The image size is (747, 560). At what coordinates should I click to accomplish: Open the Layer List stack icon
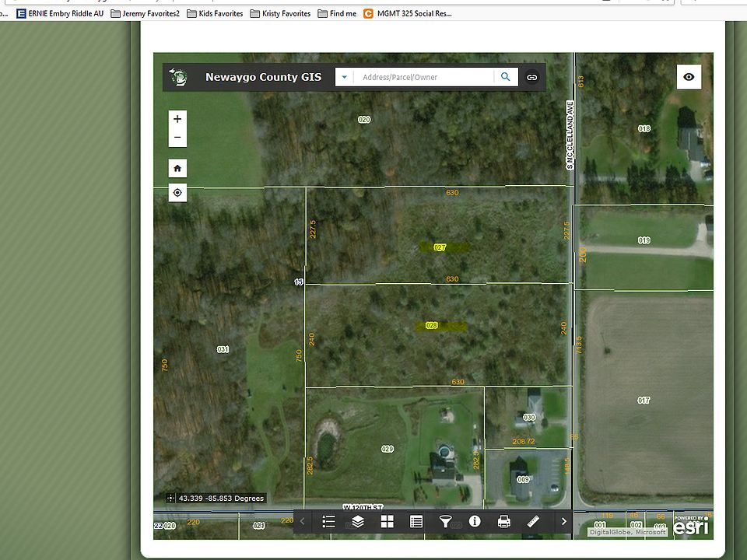pyautogui.click(x=358, y=522)
